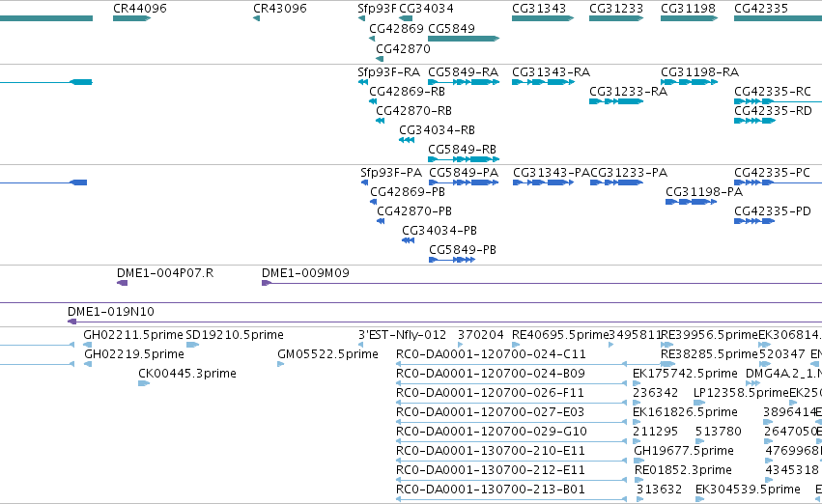Image resolution: width=822 pixels, height=504 pixels.
Task: Open the CG5849-PA protein label
Action: pos(464,173)
